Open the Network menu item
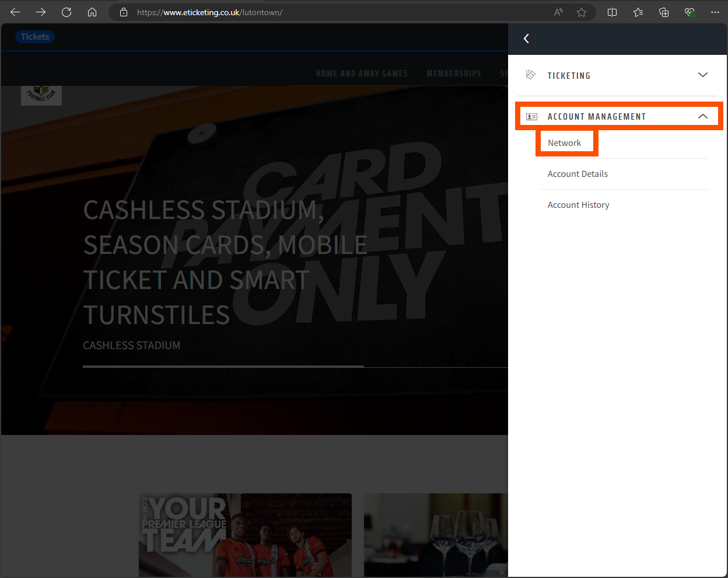The height and width of the screenshot is (578, 728). [x=564, y=143]
